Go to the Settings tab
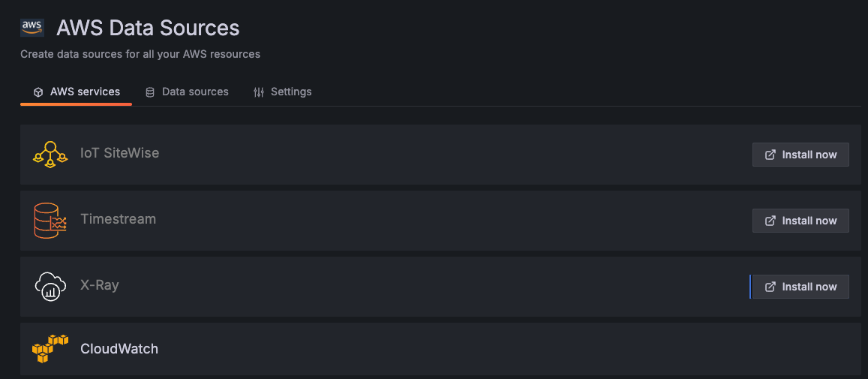 (x=291, y=92)
